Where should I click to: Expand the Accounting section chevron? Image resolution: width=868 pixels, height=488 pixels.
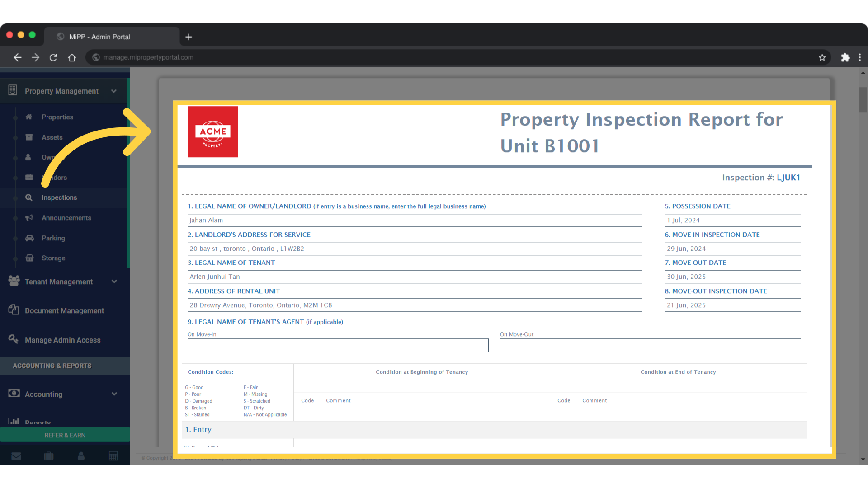tap(114, 394)
